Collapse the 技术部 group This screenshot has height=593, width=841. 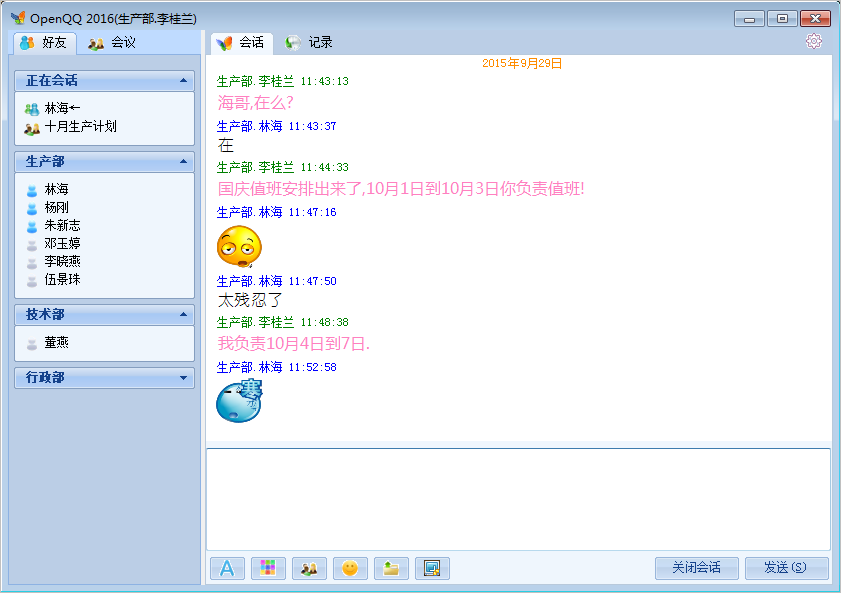183,314
